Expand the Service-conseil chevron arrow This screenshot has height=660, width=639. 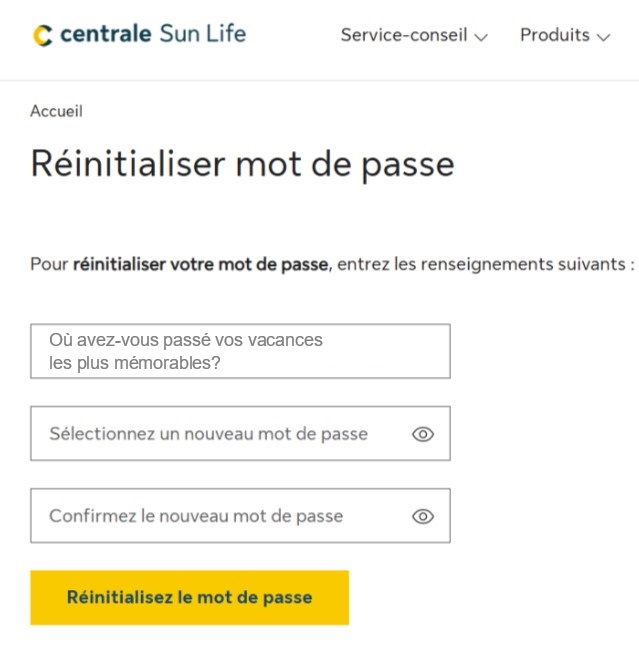tap(481, 37)
